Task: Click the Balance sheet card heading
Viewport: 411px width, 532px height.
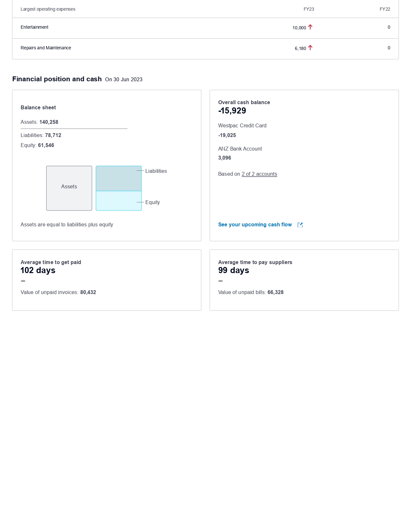Action: (38, 108)
